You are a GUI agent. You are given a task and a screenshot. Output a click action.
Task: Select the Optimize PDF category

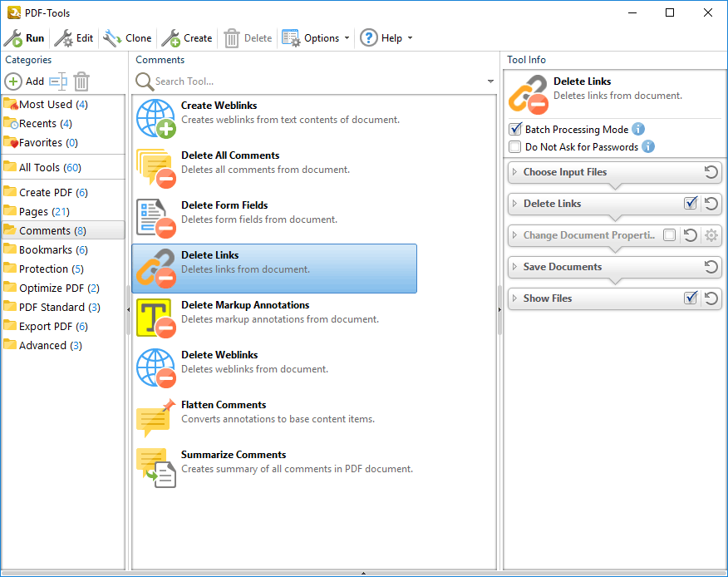click(x=63, y=288)
